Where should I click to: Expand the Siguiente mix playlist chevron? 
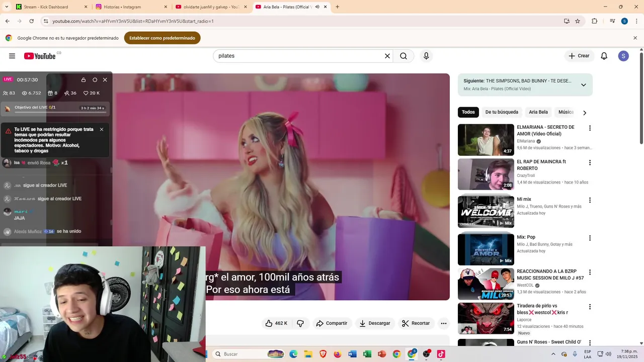(x=584, y=85)
